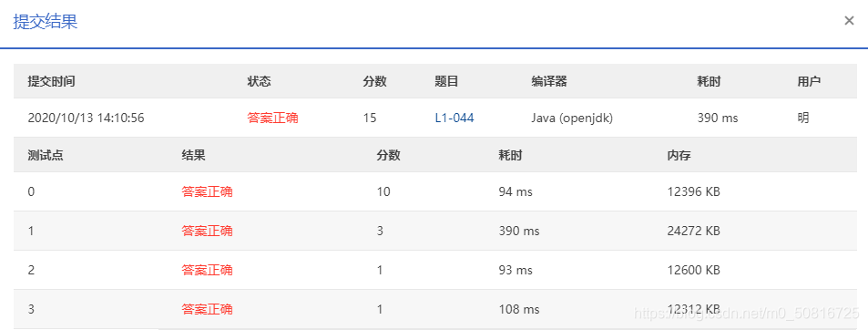Click the 结果 column header
Viewport: 868px width, 330px height.
(x=193, y=156)
